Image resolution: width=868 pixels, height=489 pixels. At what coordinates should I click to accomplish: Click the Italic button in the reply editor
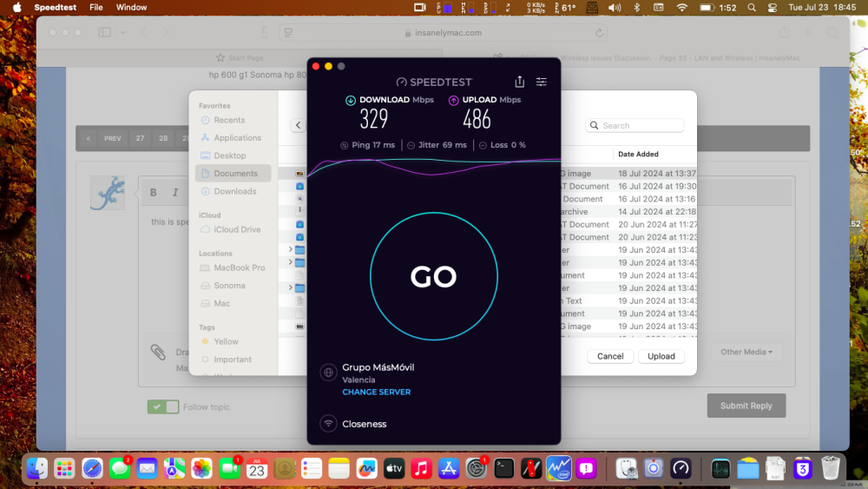point(175,192)
